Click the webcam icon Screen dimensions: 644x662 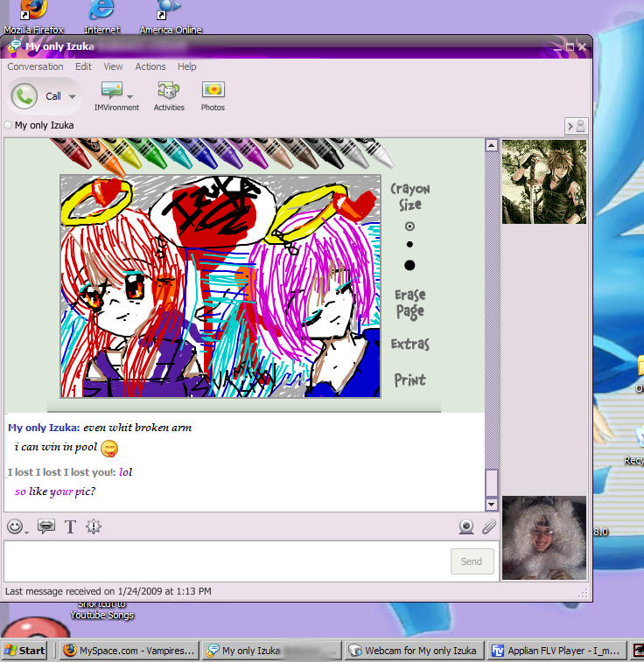[x=466, y=527]
